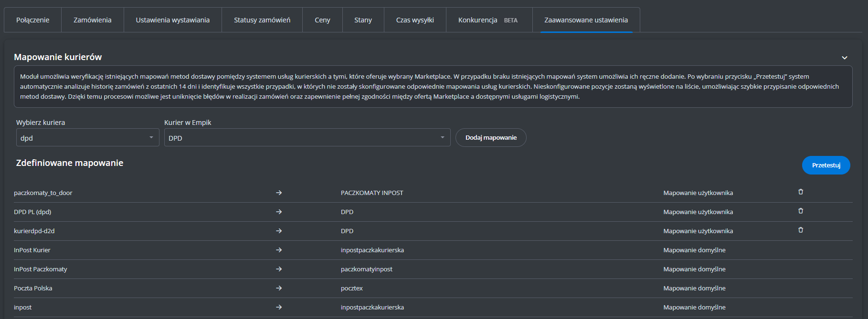The width and height of the screenshot is (868, 319).
Task: Open the Wybierz kuriera dropdown
Action: point(87,138)
